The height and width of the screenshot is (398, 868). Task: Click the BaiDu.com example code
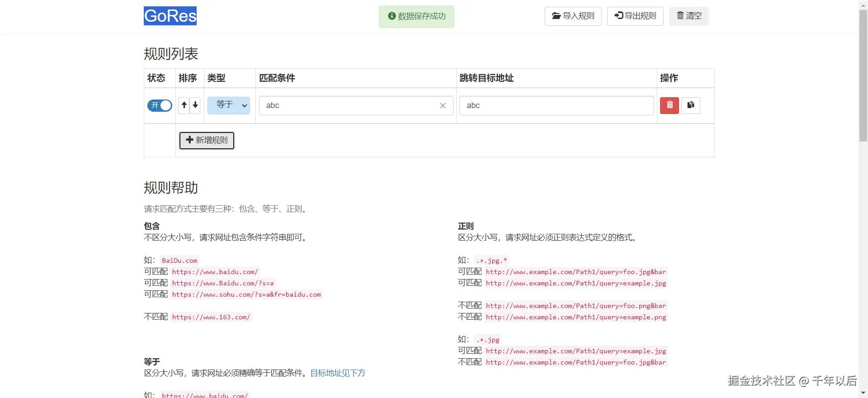(x=179, y=261)
